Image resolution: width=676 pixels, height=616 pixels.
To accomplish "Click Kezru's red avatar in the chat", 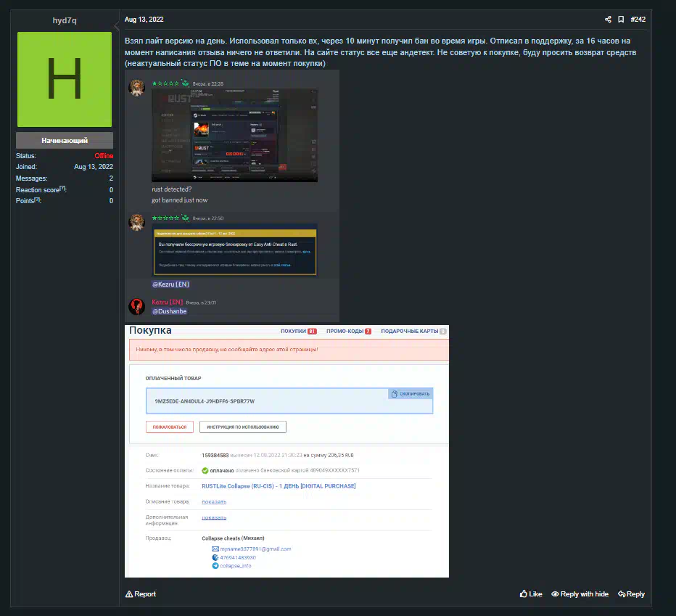I will point(136,306).
